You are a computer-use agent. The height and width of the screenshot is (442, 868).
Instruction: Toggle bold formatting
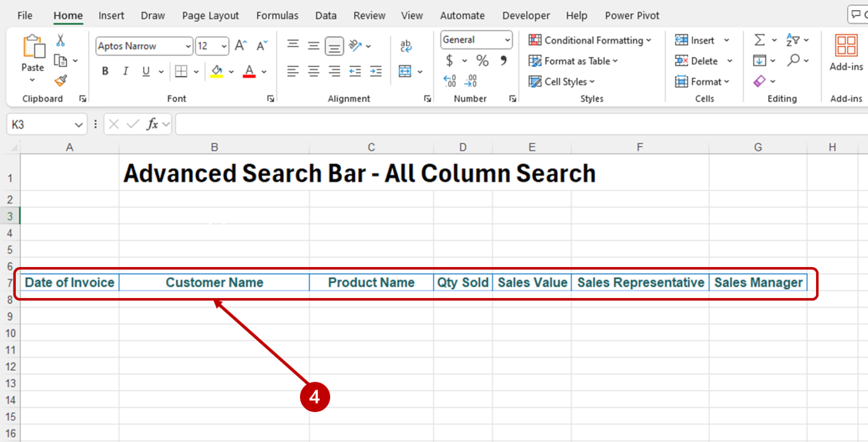104,71
